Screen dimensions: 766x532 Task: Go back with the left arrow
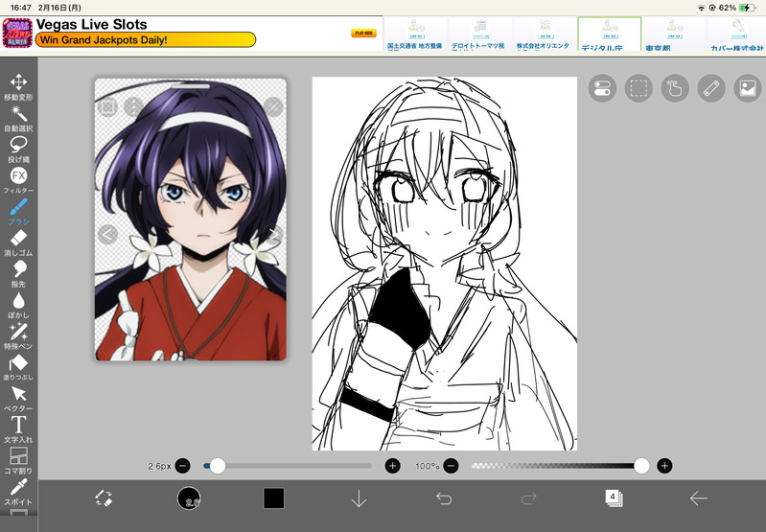(x=699, y=498)
